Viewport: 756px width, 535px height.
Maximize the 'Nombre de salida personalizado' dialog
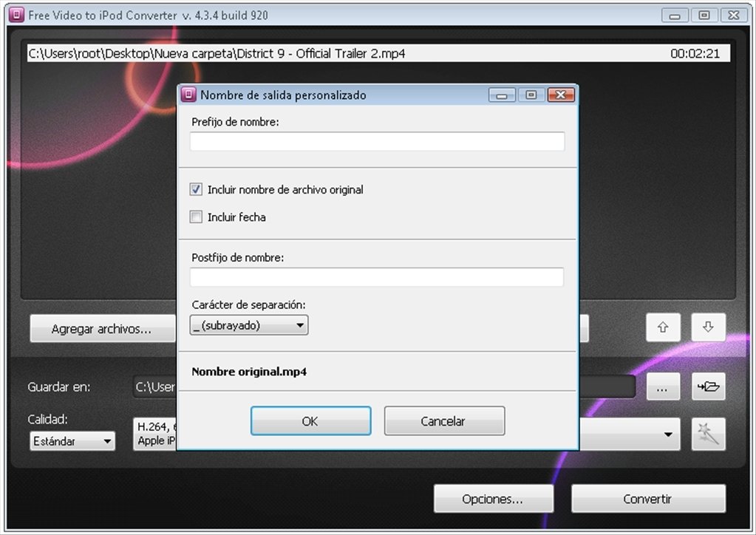(531, 95)
